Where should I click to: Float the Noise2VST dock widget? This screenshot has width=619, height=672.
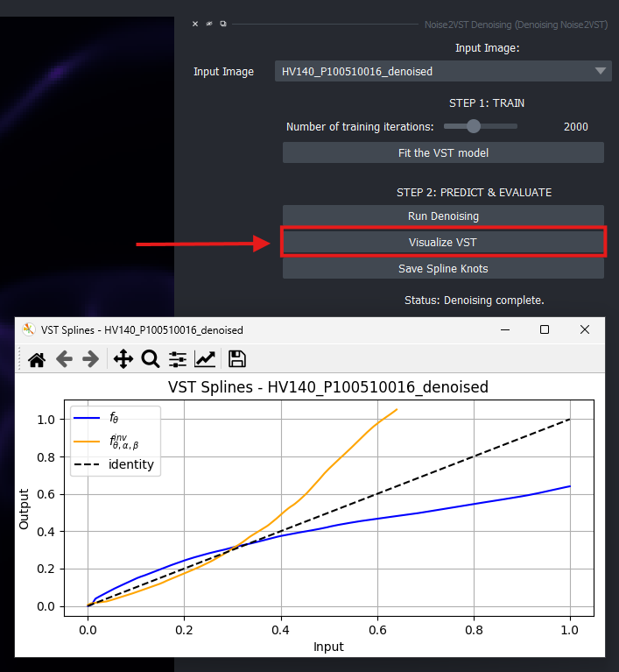tap(223, 24)
